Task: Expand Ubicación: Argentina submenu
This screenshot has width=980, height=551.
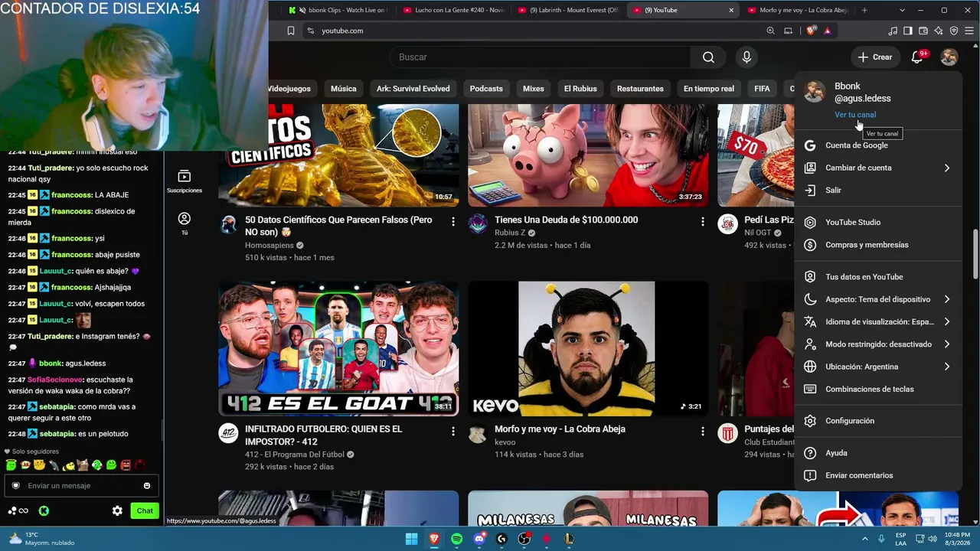Action: 878,367
